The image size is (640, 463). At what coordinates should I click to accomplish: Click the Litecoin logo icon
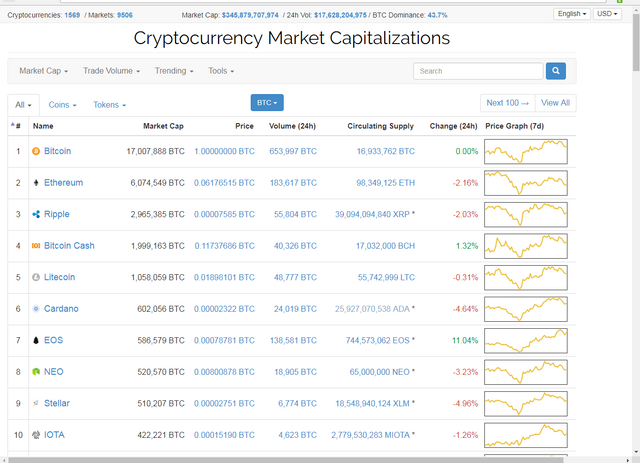tap(36, 277)
